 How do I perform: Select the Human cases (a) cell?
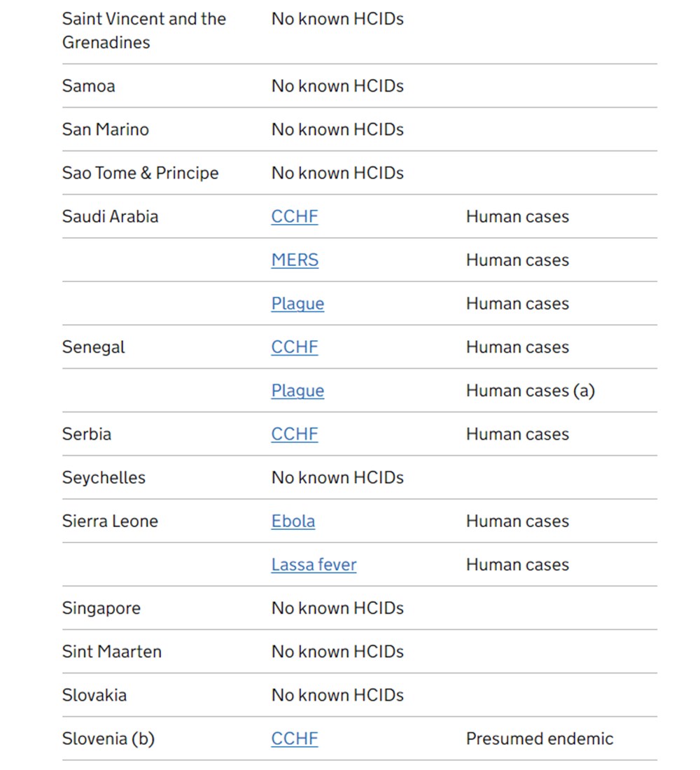(530, 391)
